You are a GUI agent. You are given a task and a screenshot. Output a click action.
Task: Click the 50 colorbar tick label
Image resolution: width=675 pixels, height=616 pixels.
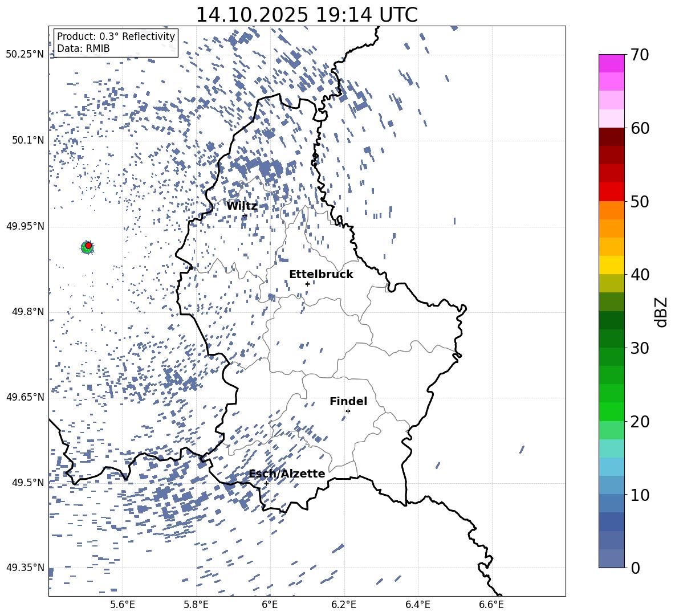[x=640, y=201]
